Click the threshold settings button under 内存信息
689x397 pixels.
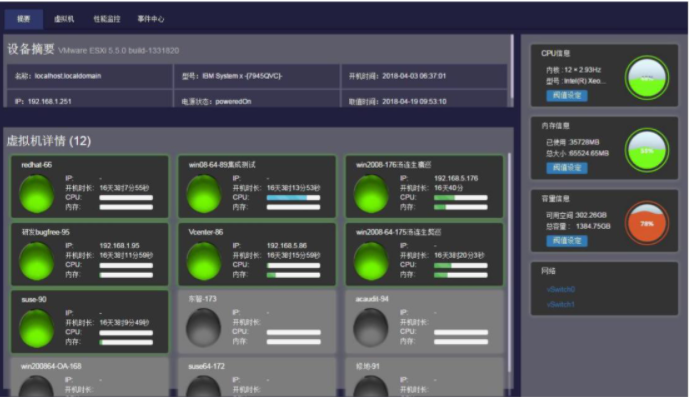567,168
